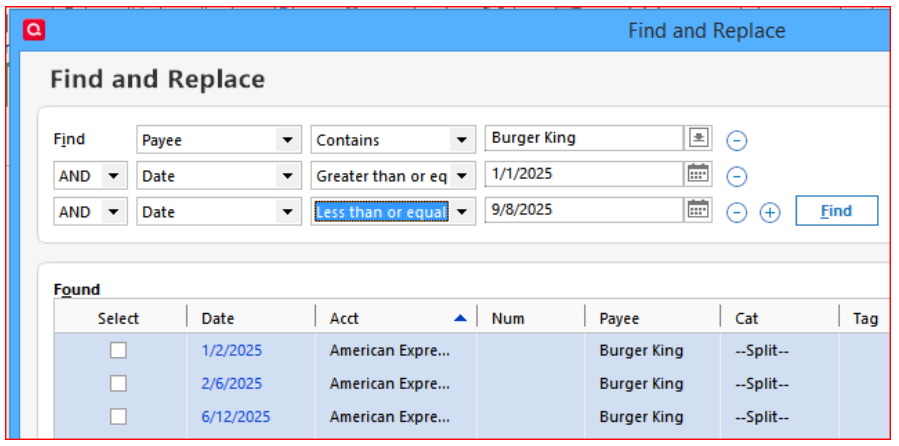Image resolution: width=899 pixels, height=446 pixels.
Task: Sort results by Payee column header
Action: pyautogui.click(x=652, y=318)
